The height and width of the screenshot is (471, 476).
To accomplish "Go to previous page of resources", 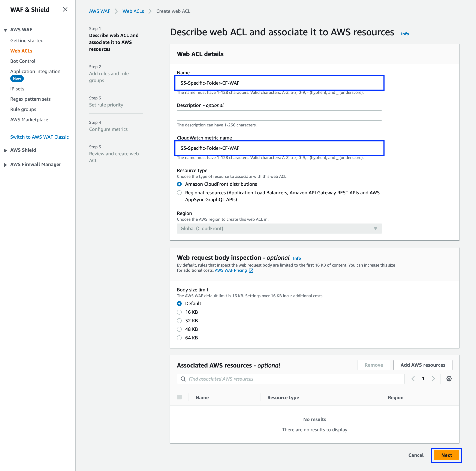I will pyautogui.click(x=413, y=379).
